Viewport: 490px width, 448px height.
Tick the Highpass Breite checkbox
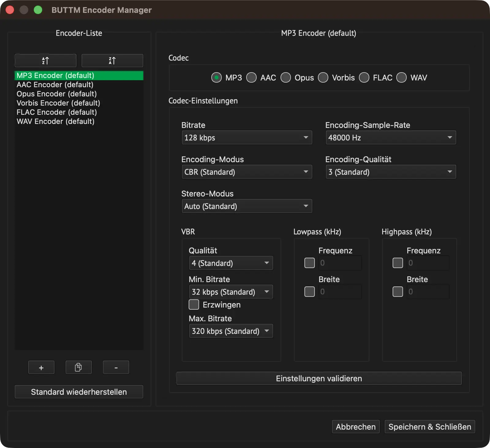coord(398,292)
